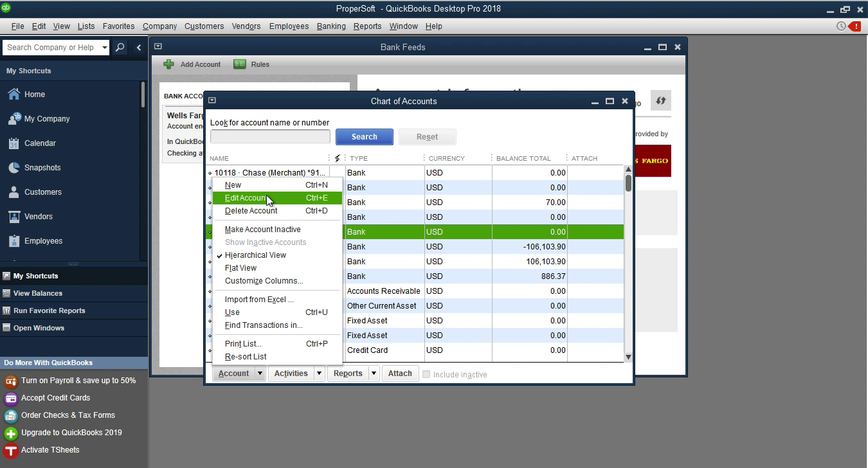Open Chart of Accounts window menu icon
This screenshot has width=868, height=468.
click(x=212, y=100)
